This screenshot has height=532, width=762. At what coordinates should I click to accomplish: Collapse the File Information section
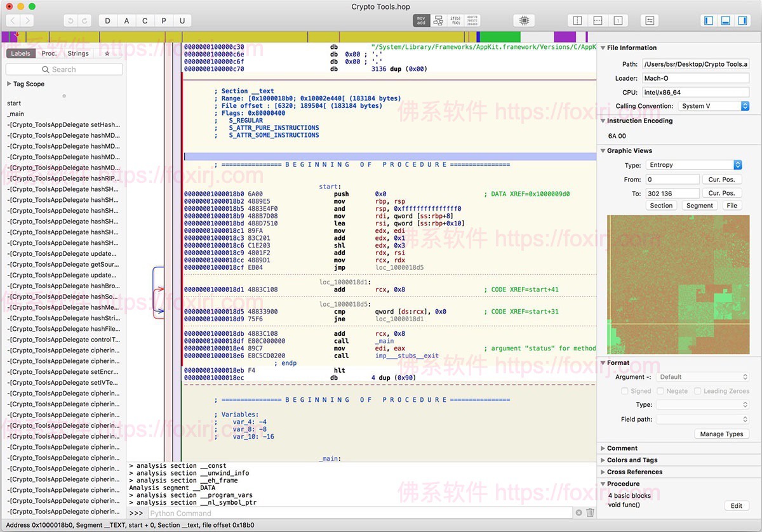(x=603, y=48)
